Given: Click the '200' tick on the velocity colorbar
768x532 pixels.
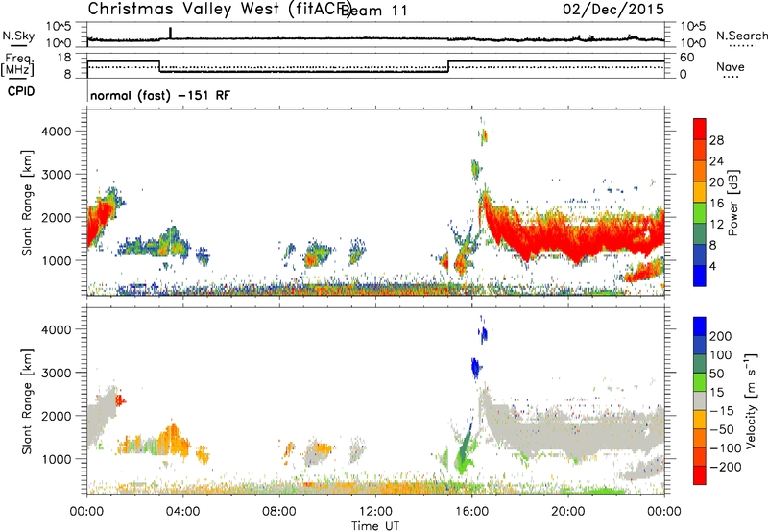Looking at the screenshot, I should 721,336.
